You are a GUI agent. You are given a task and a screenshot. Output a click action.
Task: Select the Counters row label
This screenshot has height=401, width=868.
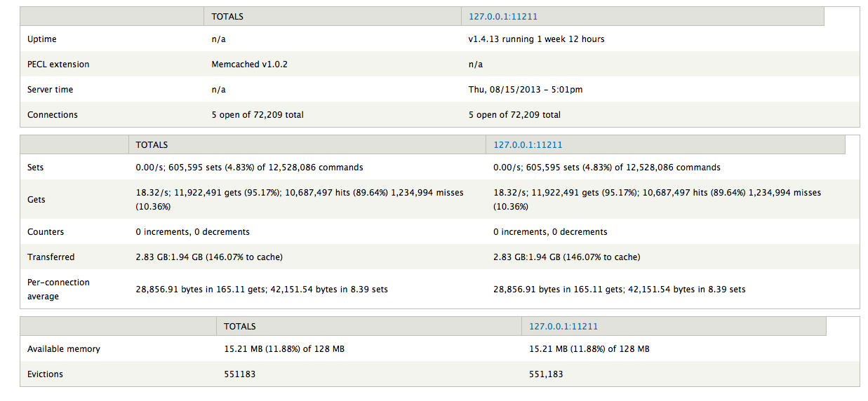coord(46,232)
